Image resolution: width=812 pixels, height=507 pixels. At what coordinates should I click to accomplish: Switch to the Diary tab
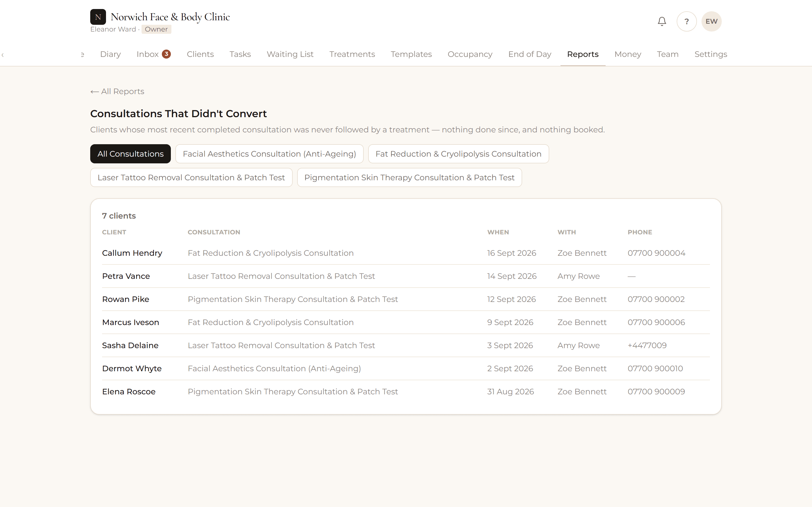point(111,54)
